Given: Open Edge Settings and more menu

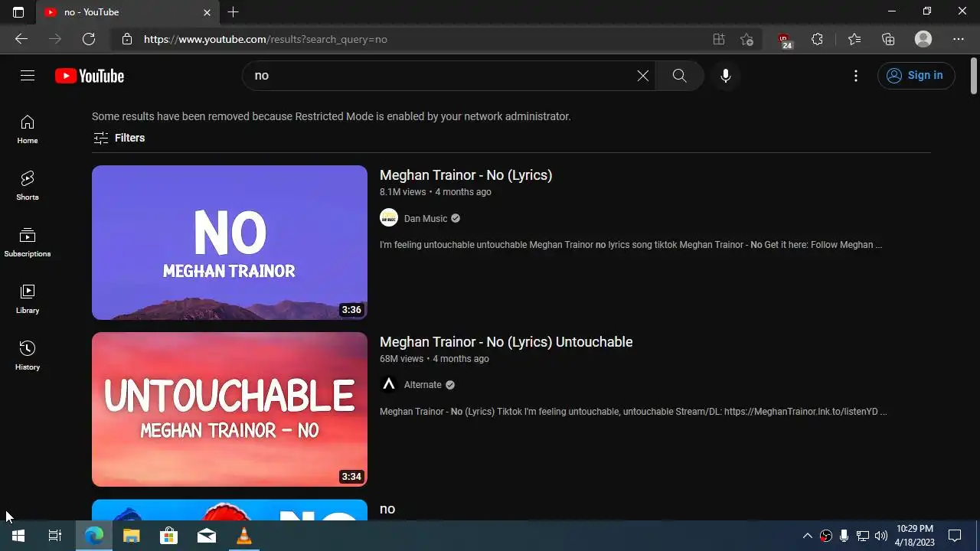Looking at the screenshot, I should (959, 39).
